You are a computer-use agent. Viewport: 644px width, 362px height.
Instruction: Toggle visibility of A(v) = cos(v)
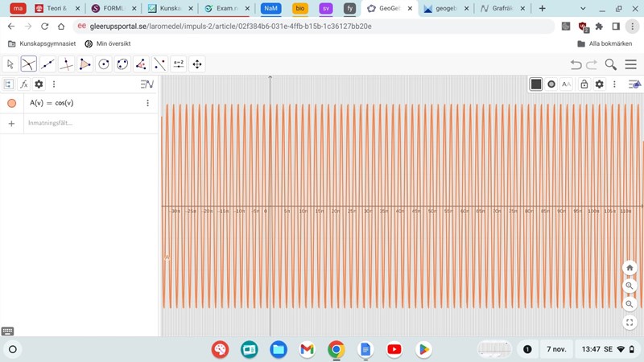[11, 103]
